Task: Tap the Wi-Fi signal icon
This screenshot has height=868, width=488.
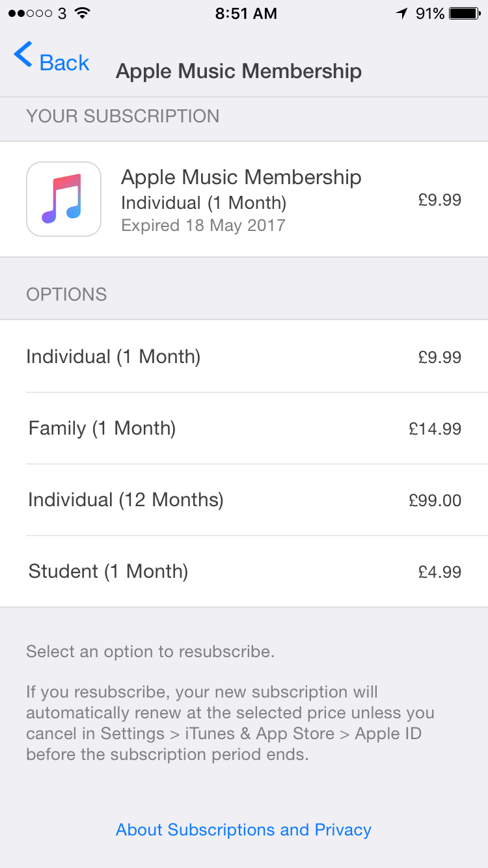Action: (83, 13)
